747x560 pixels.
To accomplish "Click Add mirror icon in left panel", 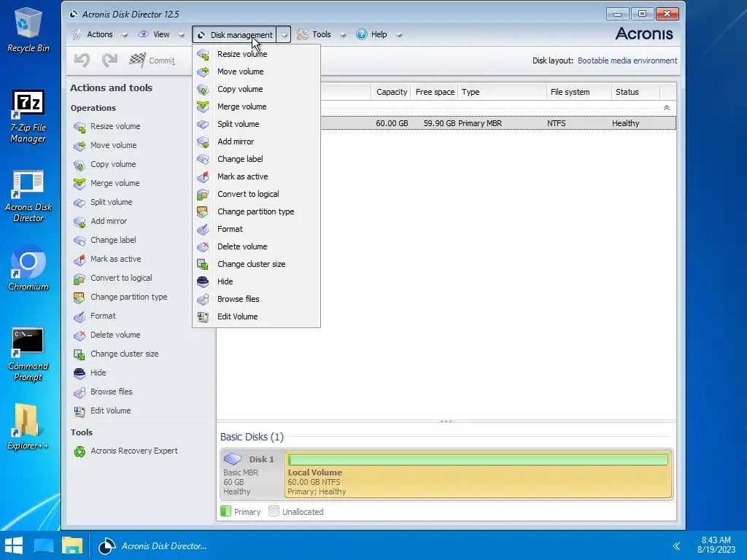I will click(79, 222).
